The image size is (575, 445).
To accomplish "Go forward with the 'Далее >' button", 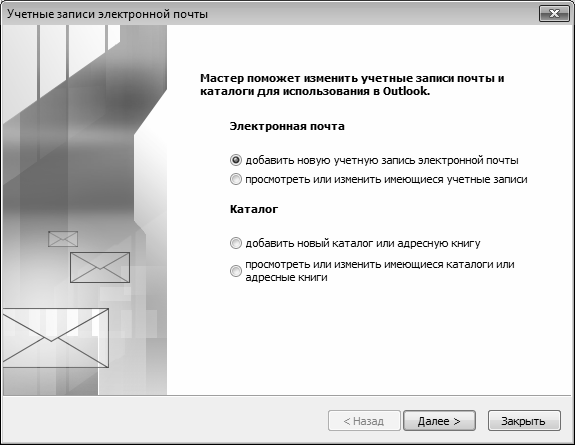I will 439,421.
